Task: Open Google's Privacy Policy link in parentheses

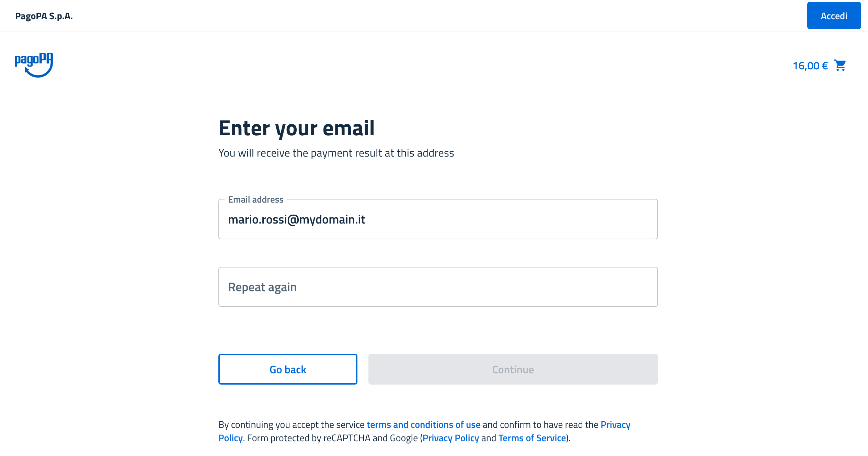Action: tap(450, 438)
